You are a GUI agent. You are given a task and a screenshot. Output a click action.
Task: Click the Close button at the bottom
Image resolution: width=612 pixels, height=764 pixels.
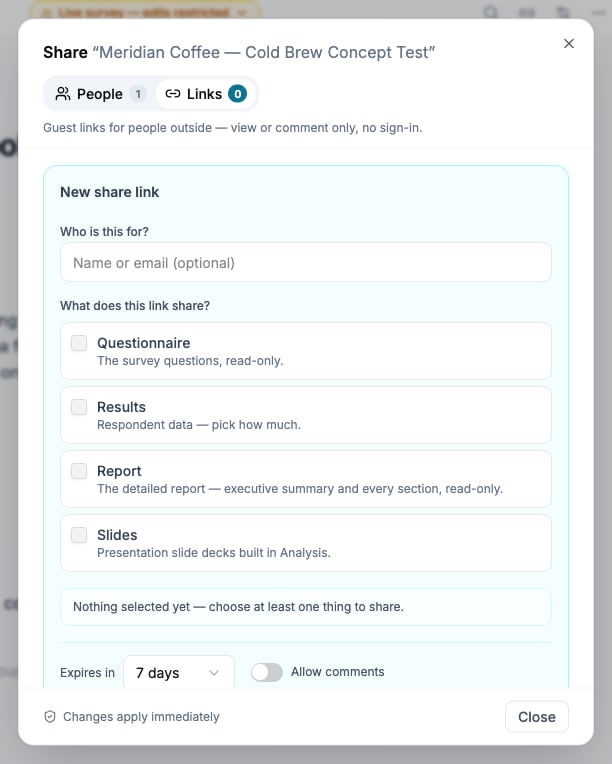(x=536, y=716)
